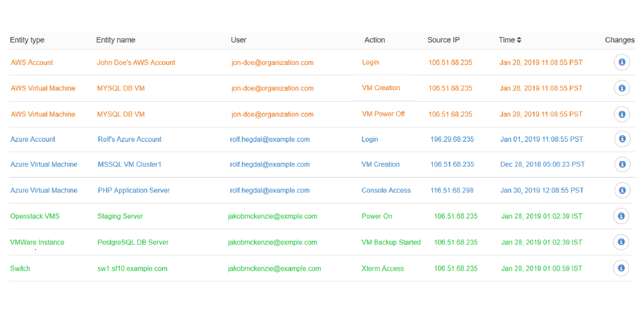Screen dimensions: 644x322
Task: Click the Entity name column header
Action: pos(116,40)
